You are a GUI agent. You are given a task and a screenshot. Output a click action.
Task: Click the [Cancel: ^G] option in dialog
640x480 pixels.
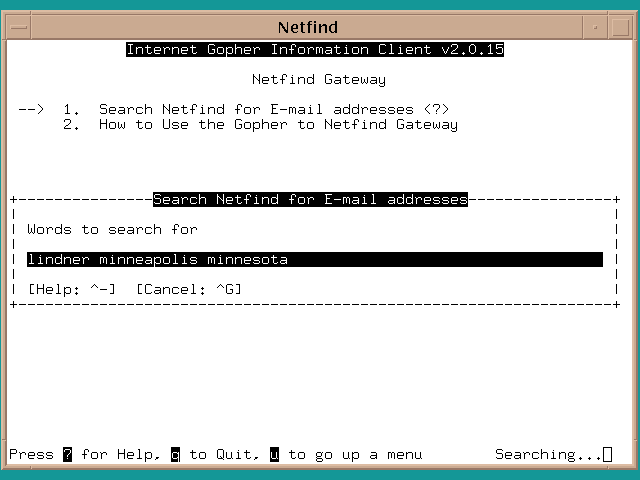tap(189, 289)
